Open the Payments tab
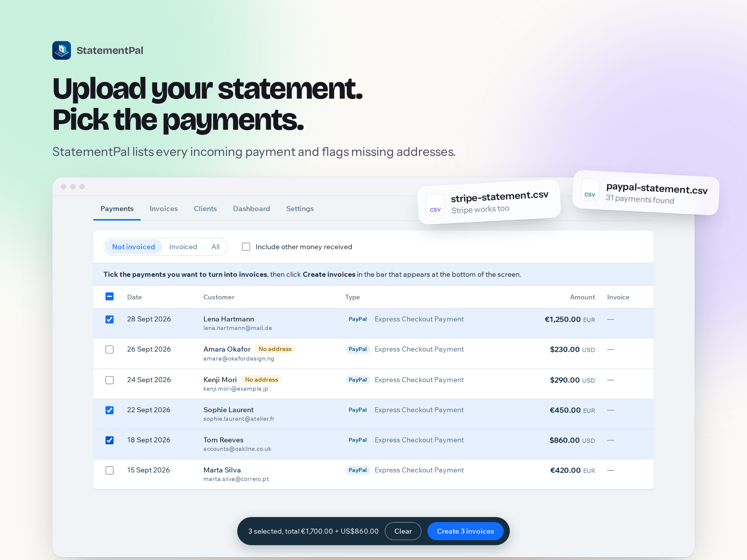 tap(117, 209)
